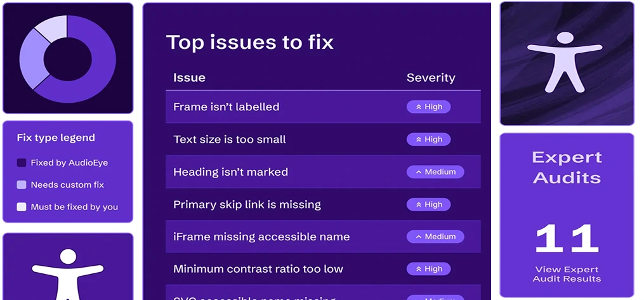The width and height of the screenshot is (644, 300).
Task: Open the Frame isn't labelled issue row
Action: point(323,107)
